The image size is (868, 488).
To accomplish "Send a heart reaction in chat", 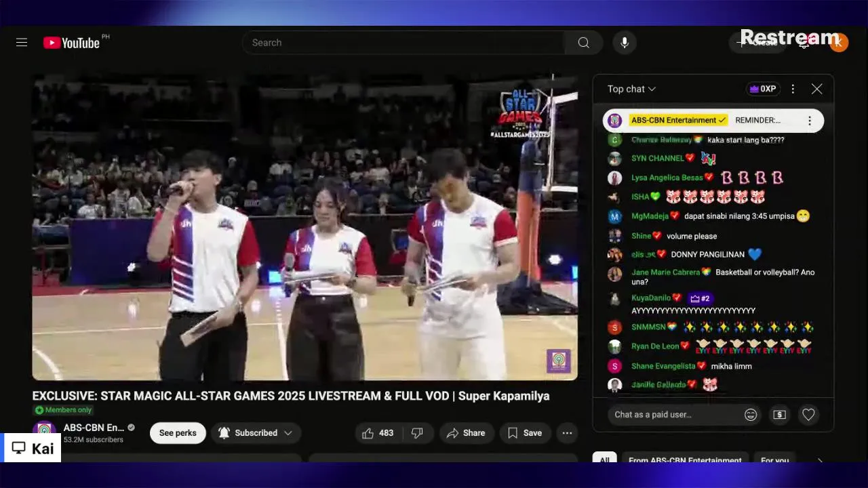I will 808,415.
